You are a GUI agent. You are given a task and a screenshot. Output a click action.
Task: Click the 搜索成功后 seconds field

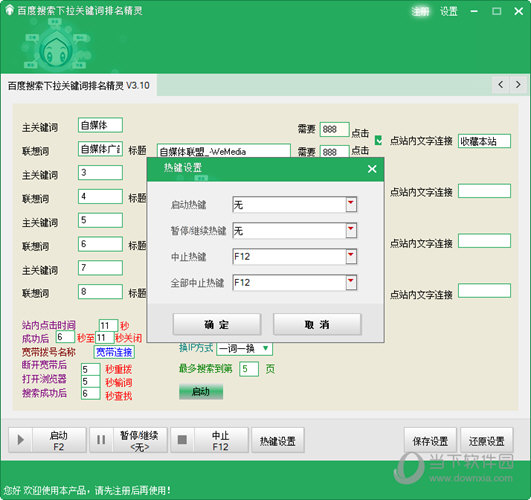click(90, 393)
